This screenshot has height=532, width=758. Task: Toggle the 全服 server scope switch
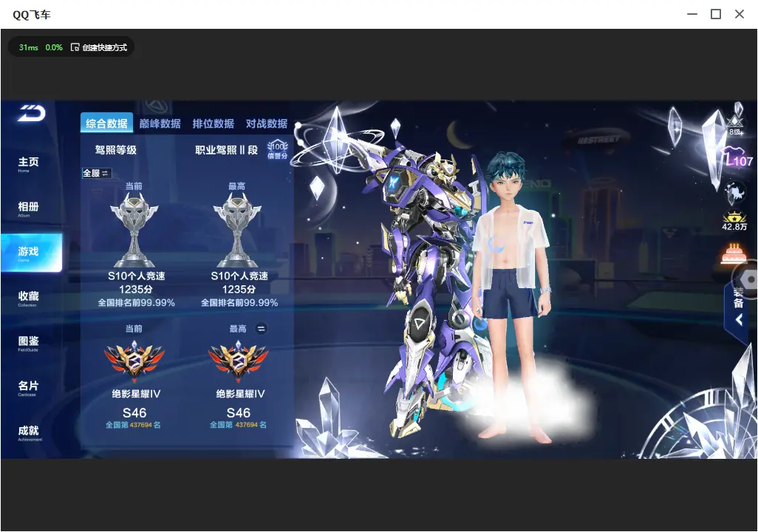(97, 173)
